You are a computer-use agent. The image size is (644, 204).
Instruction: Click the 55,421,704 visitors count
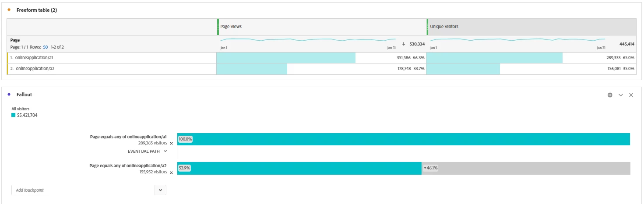[27, 116]
